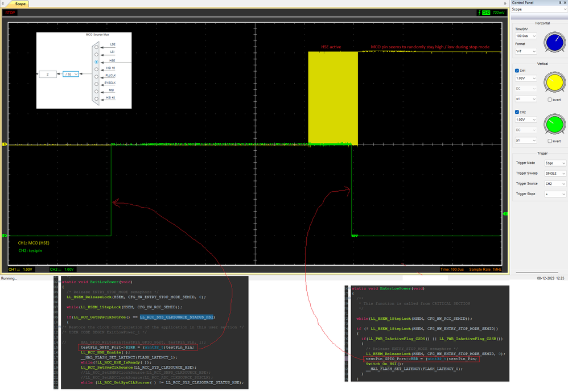Click the green channel 2 ground marker

pyautogui.click(x=5, y=236)
